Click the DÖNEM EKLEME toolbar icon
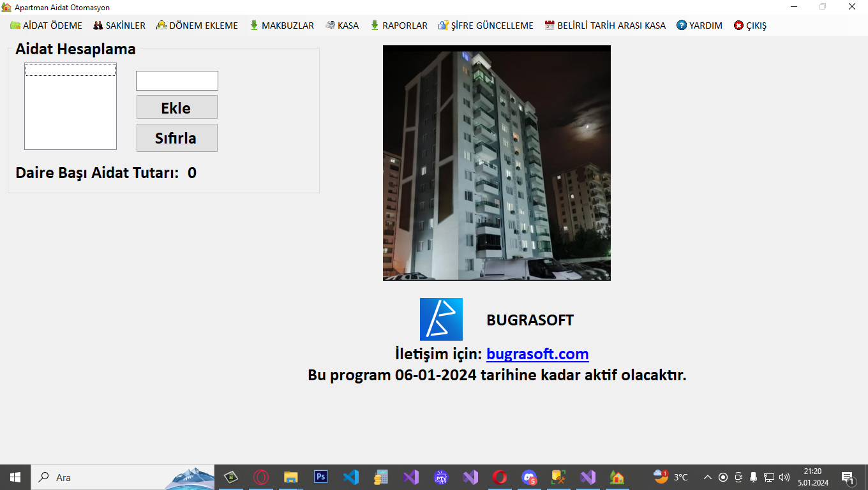 click(161, 26)
